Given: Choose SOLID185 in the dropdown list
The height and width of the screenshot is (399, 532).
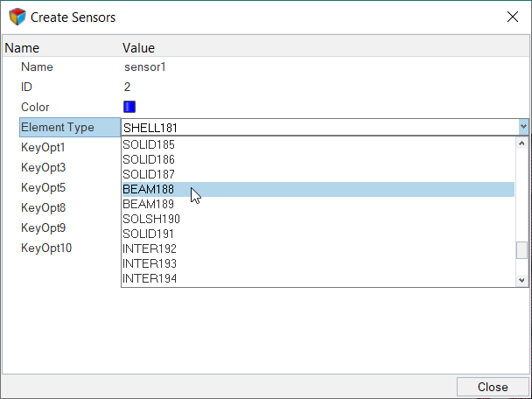Looking at the screenshot, I should (x=150, y=144).
